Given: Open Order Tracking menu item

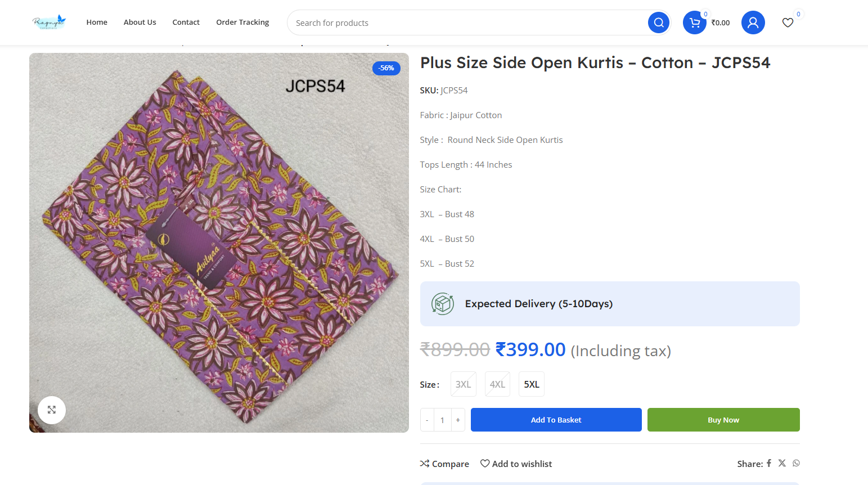Looking at the screenshot, I should click(x=242, y=23).
